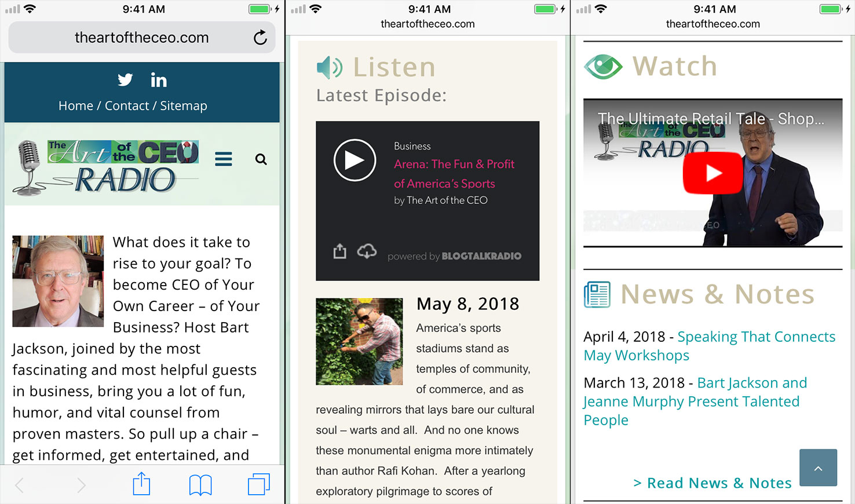855x504 pixels.
Task: Play the latest podcast episode
Action: (355, 160)
